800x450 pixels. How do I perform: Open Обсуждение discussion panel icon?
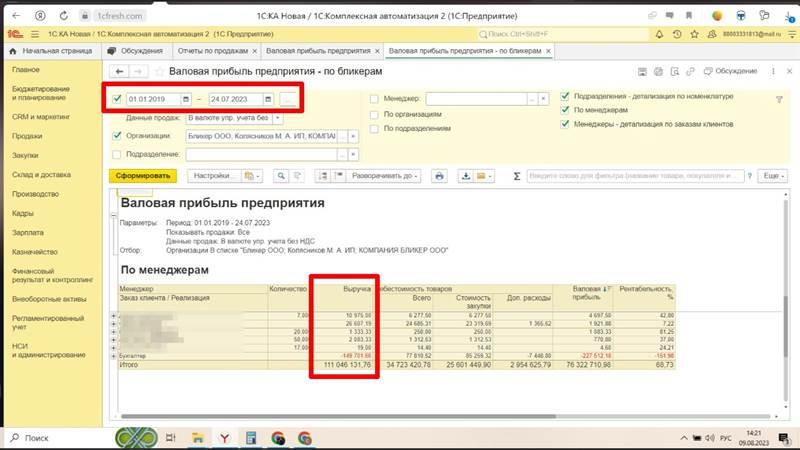click(707, 72)
